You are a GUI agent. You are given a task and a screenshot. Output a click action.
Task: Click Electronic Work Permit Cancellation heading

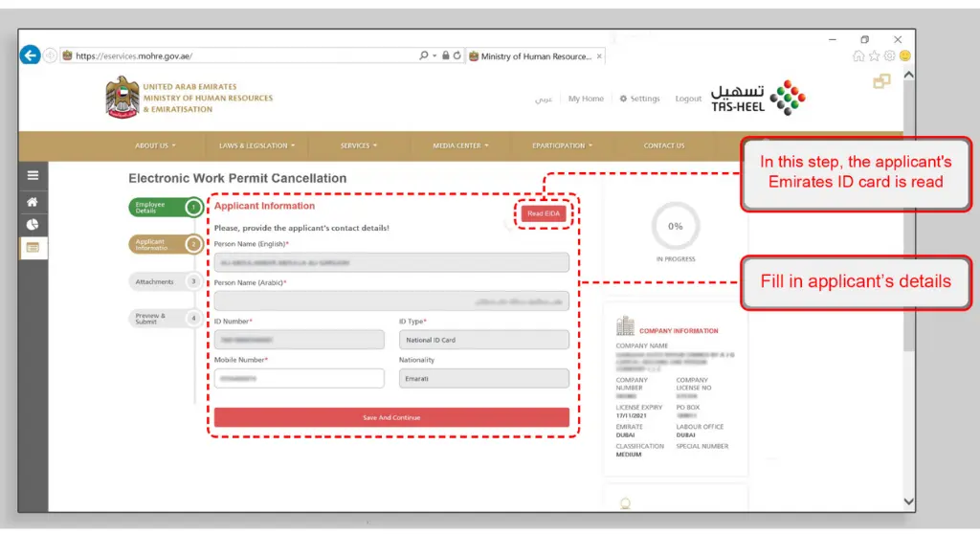click(x=237, y=178)
